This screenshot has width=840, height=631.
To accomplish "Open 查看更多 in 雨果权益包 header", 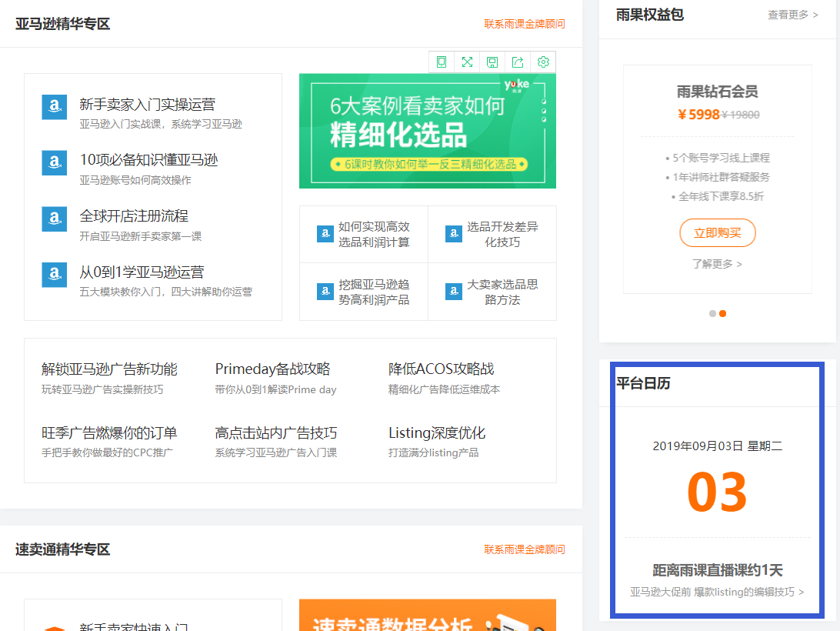I will point(793,15).
